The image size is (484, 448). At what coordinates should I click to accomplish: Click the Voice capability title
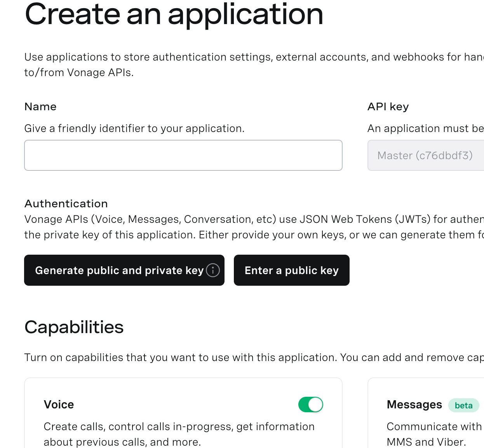pos(59,405)
